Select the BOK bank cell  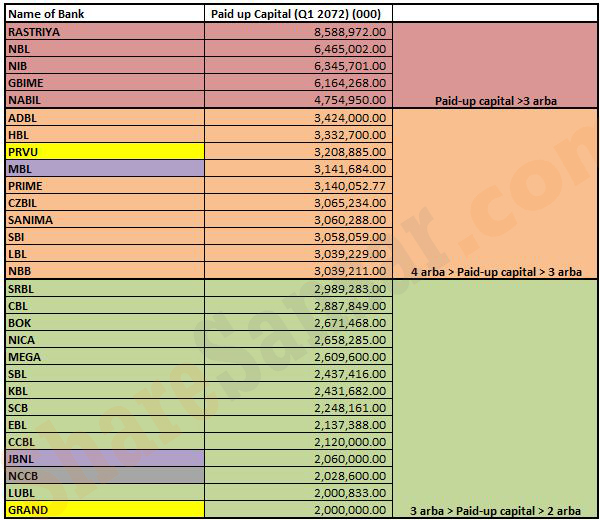(x=105, y=323)
